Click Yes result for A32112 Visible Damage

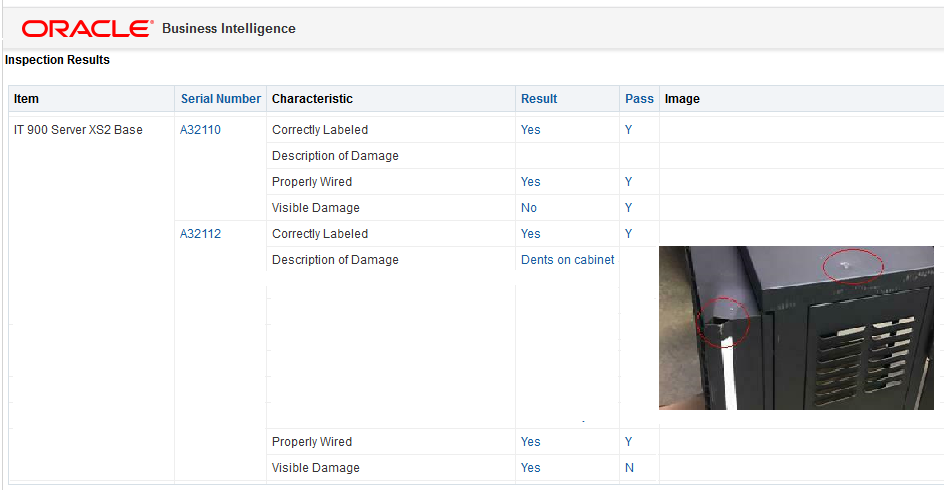(x=530, y=468)
